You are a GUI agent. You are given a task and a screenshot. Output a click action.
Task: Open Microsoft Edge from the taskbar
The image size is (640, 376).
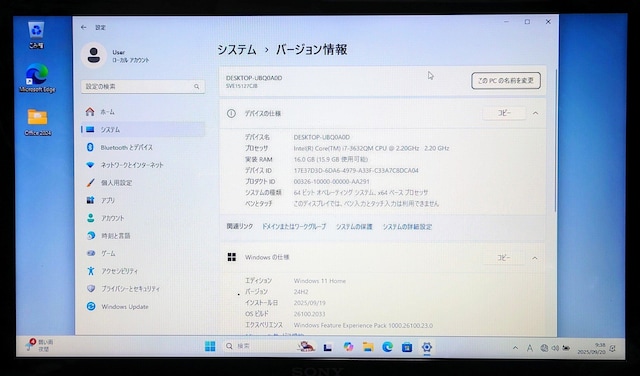click(x=387, y=347)
